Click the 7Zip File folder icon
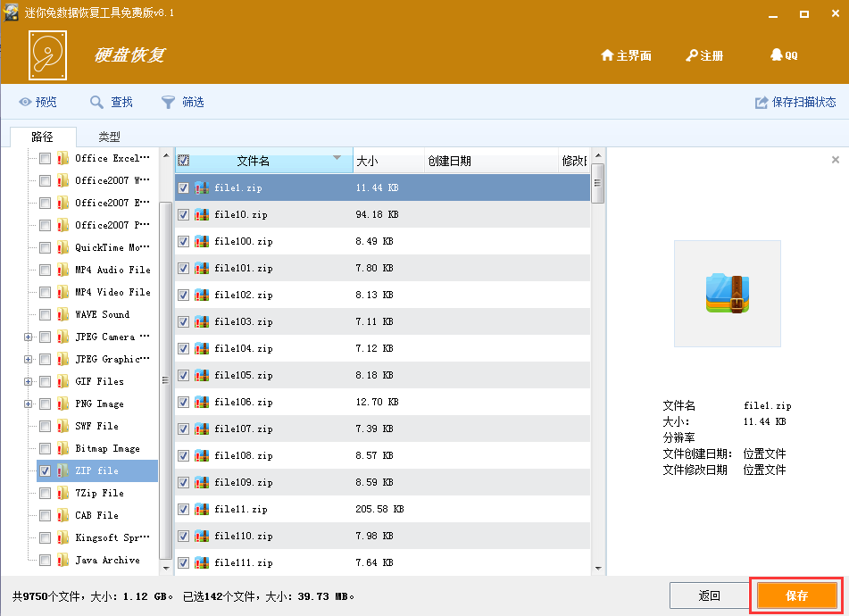849x616 pixels. (x=63, y=493)
